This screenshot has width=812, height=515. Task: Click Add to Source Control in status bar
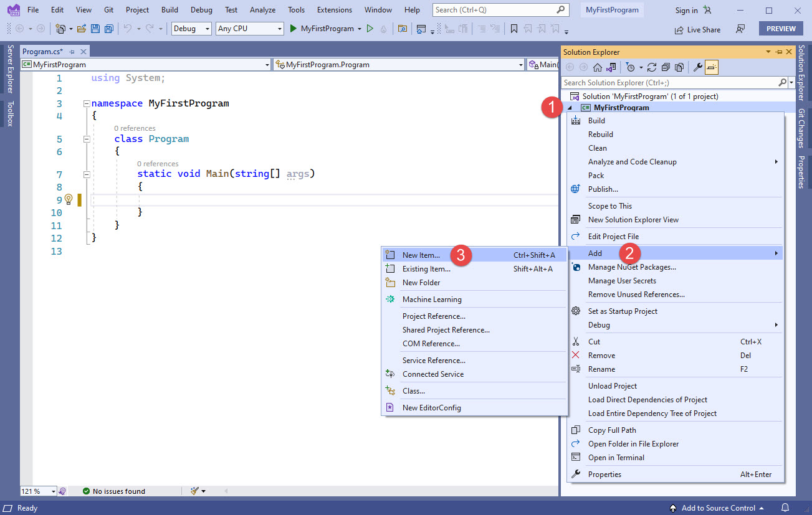click(718, 508)
